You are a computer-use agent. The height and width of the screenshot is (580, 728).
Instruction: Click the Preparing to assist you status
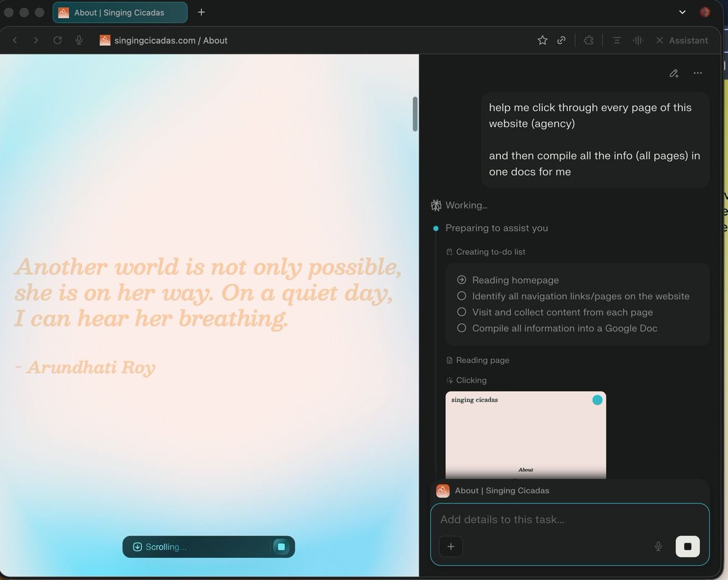click(496, 228)
